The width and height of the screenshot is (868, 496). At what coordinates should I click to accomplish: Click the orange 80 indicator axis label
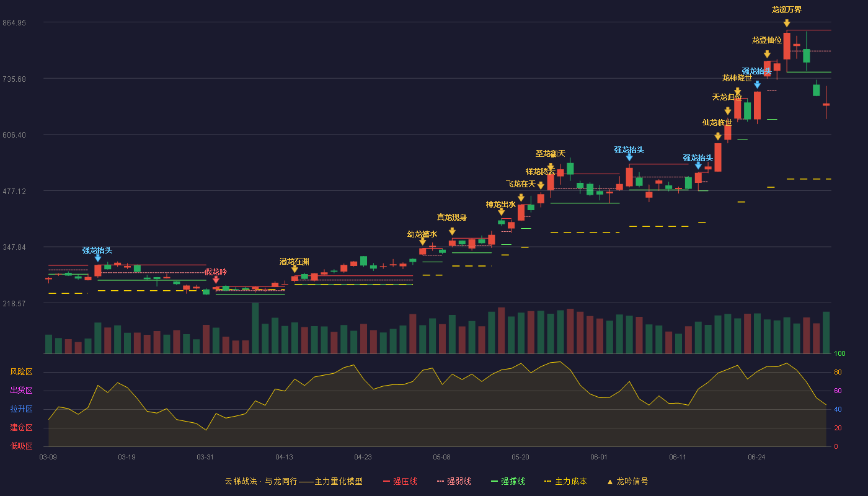pos(838,373)
